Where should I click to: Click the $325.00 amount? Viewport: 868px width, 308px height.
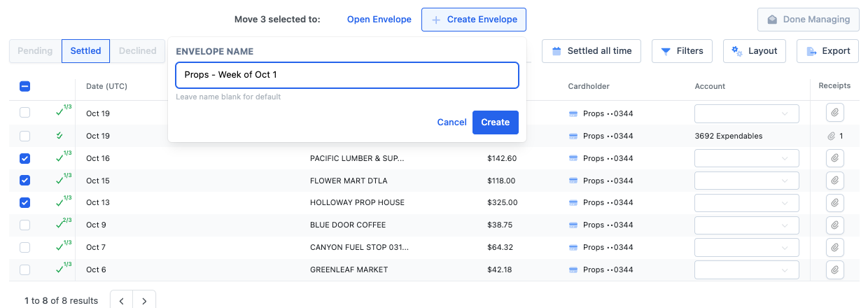503,203
